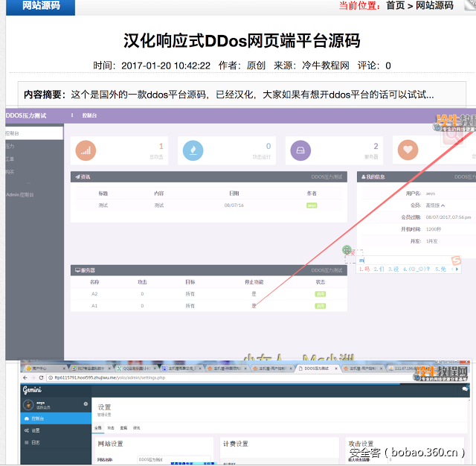
Task: Click the green status badge in row A2
Action: pyautogui.click(x=321, y=294)
